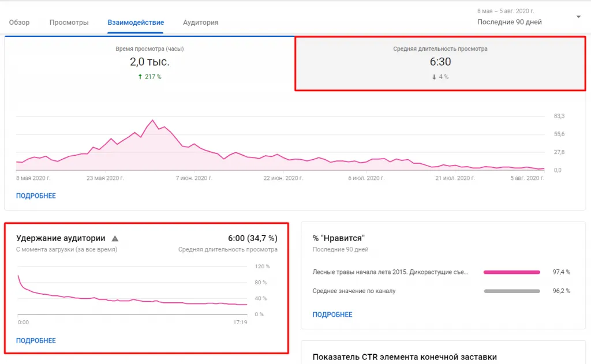Click the 97,4 % value
This screenshot has width=591, height=364.
coord(561,272)
